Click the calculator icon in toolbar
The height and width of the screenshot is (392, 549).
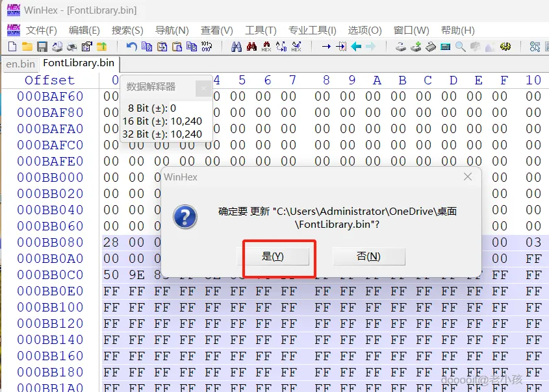click(445, 47)
